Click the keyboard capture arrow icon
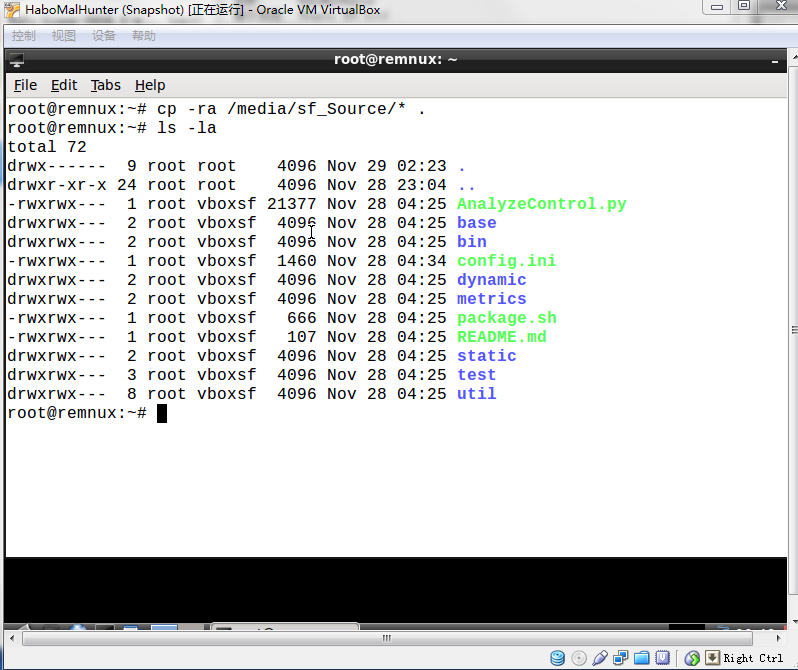Image resolution: width=798 pixels, height=670 pixels. click(712, 658)
